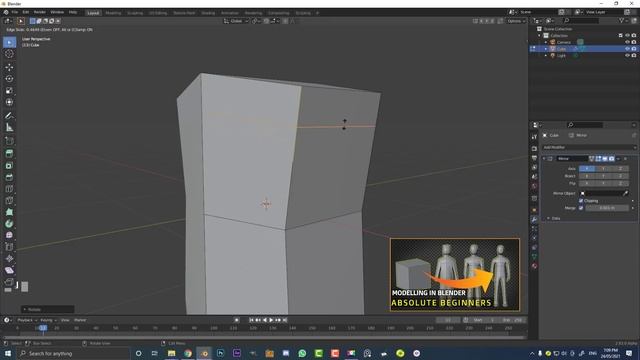The height and width of the screenshot is (360, 640).
Task: Toggle Mirror Axis Y button
Action: click(603, 169)
